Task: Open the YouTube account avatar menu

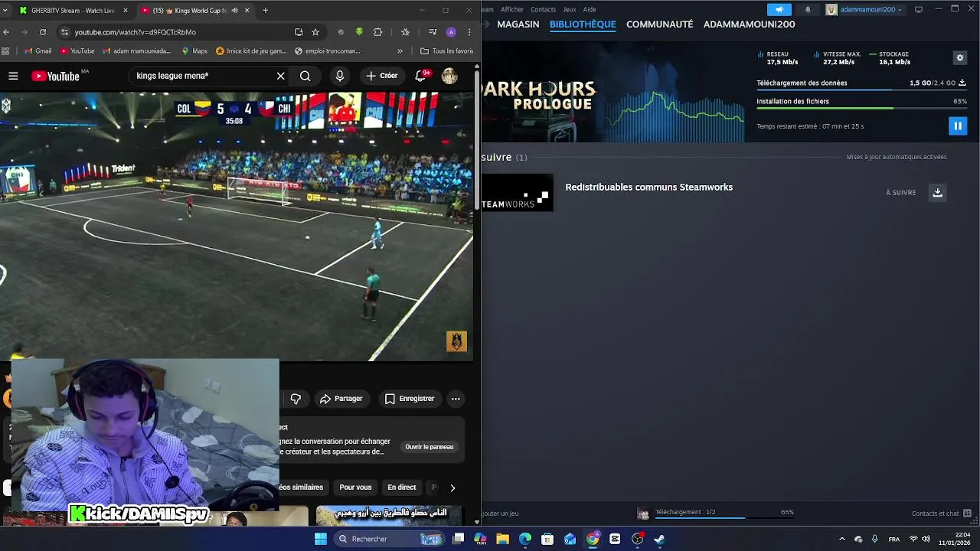Action: point(449,76)
